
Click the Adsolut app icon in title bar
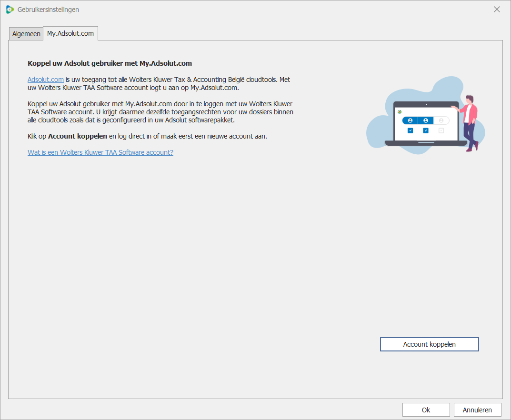(10, 10)
